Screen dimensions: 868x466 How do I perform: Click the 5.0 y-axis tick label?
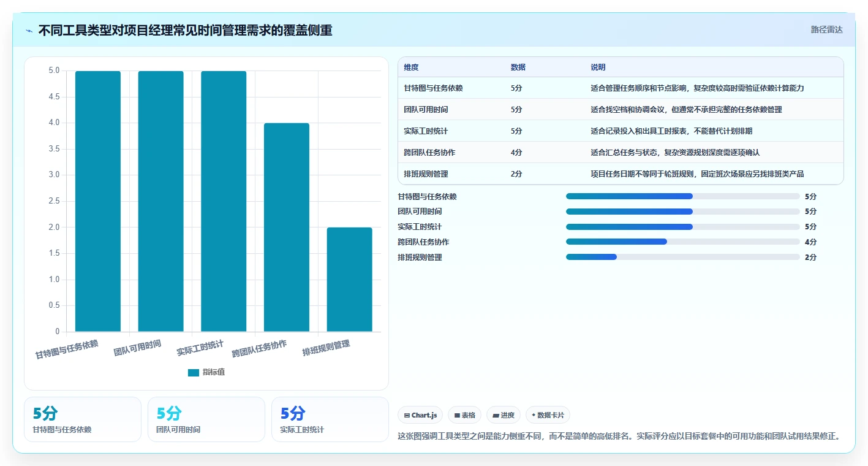(54, 71)
